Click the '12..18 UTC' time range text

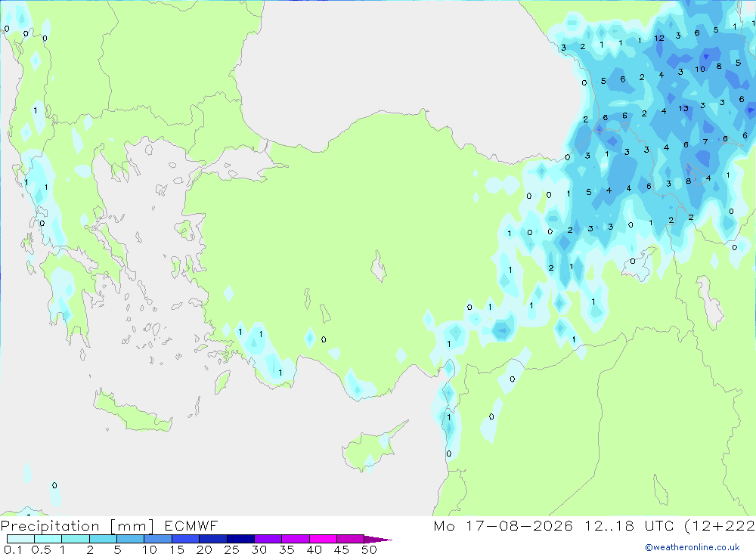click(x=629, y=526)
